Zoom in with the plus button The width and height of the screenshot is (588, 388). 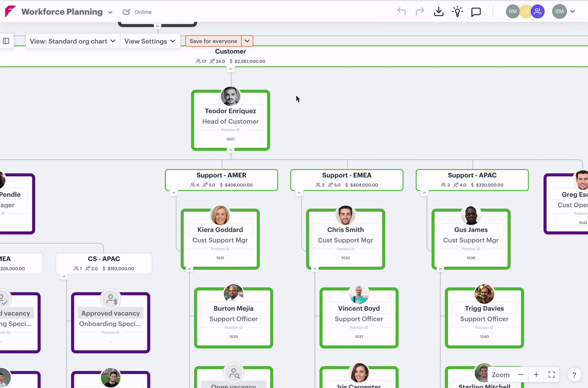(536, 375)
